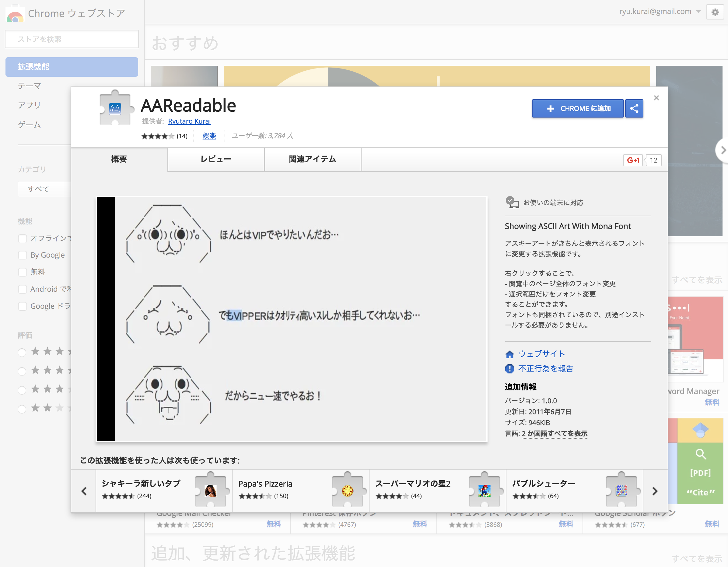Click the CHROME に追加 button

[x=578, y=108]
